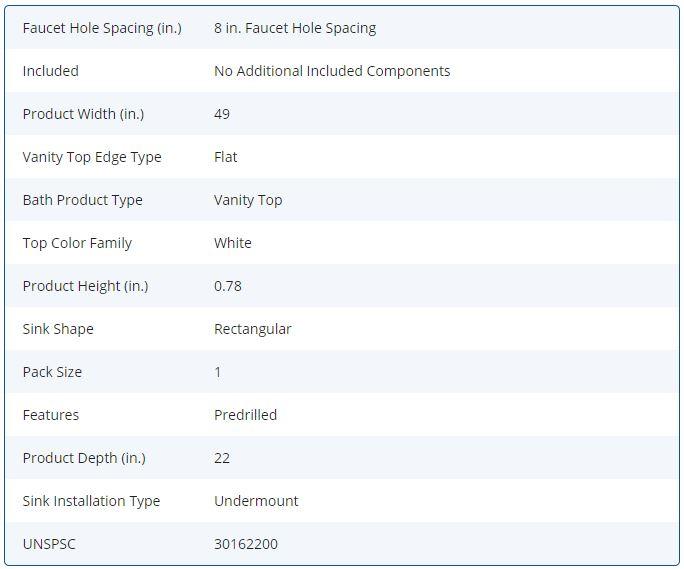Screen dimensions: 684x569
Task: Click the Product Height (in.) label
Action: [85, 286]
